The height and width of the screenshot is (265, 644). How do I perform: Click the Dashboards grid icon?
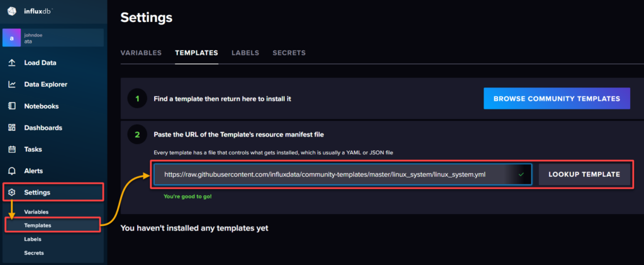[x=11, y=128]
